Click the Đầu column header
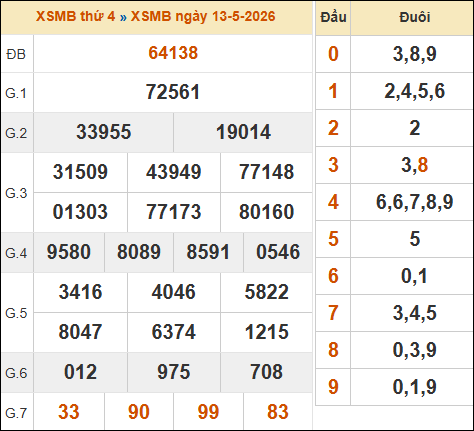Image resolution: width=474 pixels, height=431 pixels. [x=333, y=17]
